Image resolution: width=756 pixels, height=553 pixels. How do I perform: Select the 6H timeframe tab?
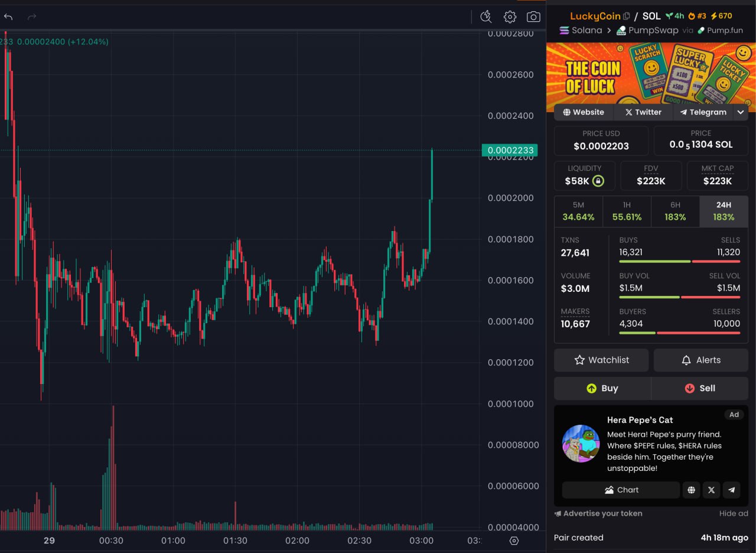pos(675,212)
